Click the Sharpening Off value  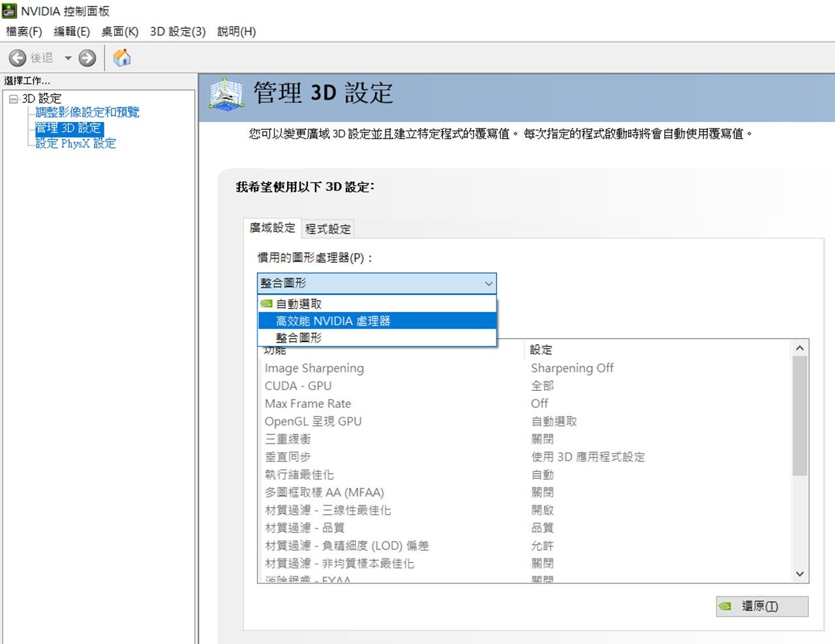(x=572, y=368)
